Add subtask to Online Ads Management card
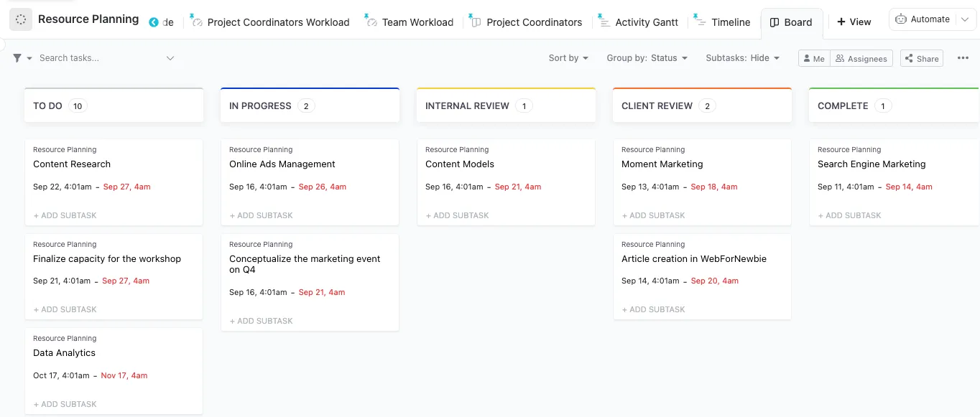The height and width of the screenshot is (417, 980). coord(261,215)
